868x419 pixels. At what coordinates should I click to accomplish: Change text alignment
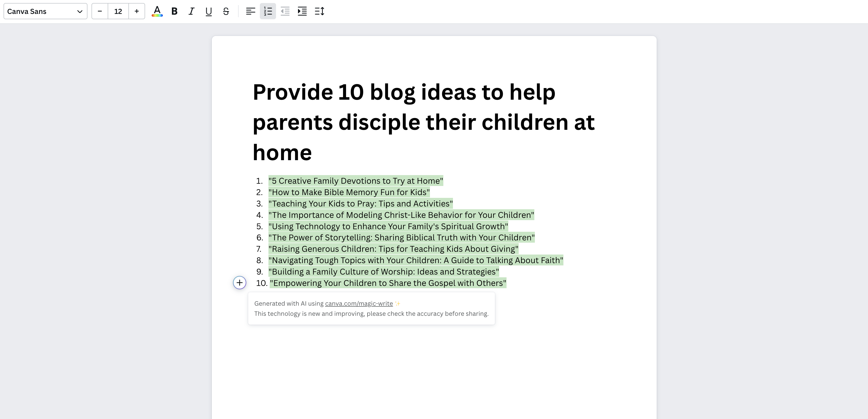tap(250, 11)
